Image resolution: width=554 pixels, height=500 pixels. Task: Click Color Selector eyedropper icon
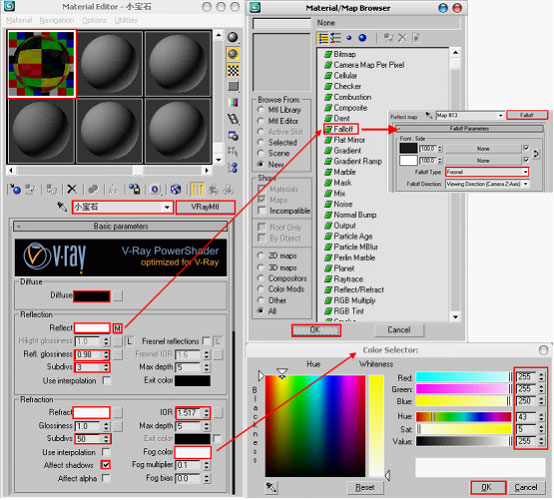[271, 487]
